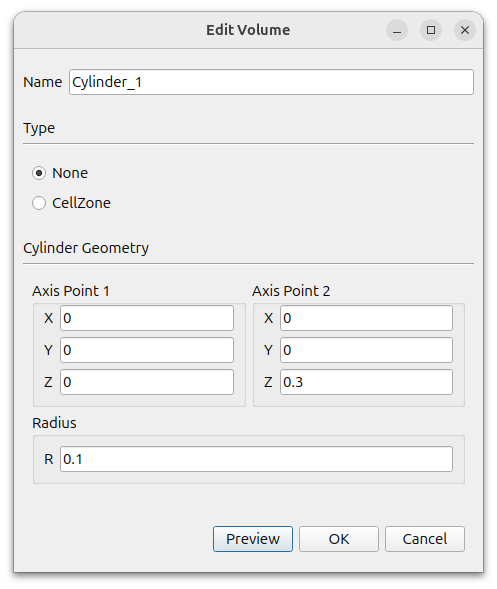This screenshot has width=497, height=589.
Task: Click the Radius R field showing 0.1
Action: (x=256, y=459)
